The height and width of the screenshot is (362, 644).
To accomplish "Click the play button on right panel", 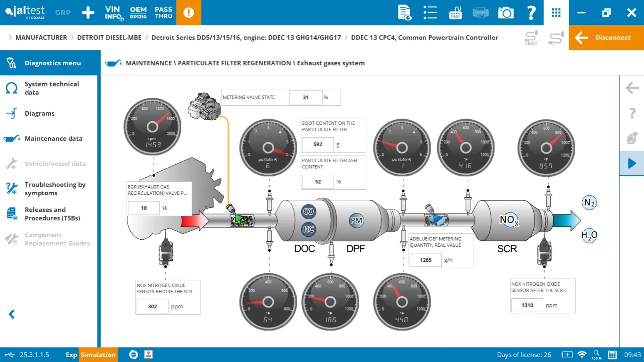I will 632,163.
